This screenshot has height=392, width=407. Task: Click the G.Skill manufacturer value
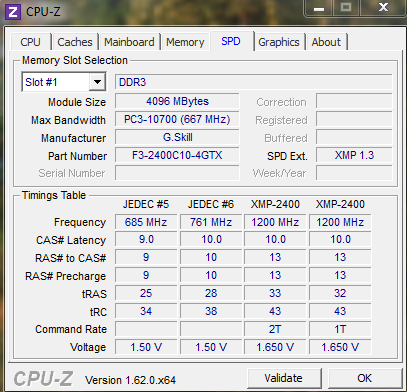click(x=177, y=137)
